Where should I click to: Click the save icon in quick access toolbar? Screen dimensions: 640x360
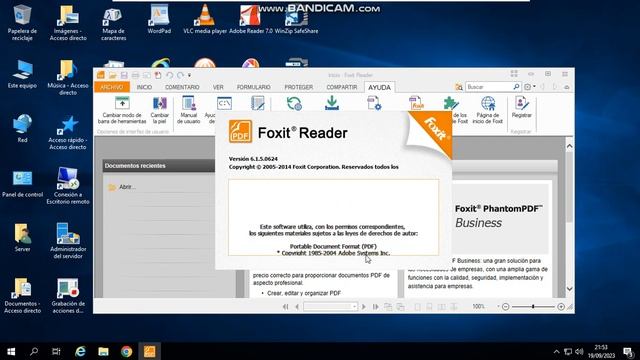click(x=124, y=75)
